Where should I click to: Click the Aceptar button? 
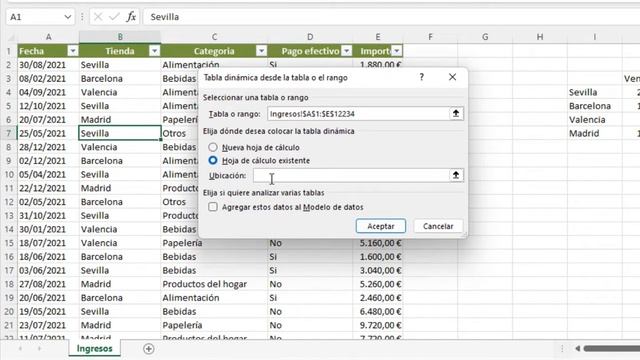coord(380,226)
